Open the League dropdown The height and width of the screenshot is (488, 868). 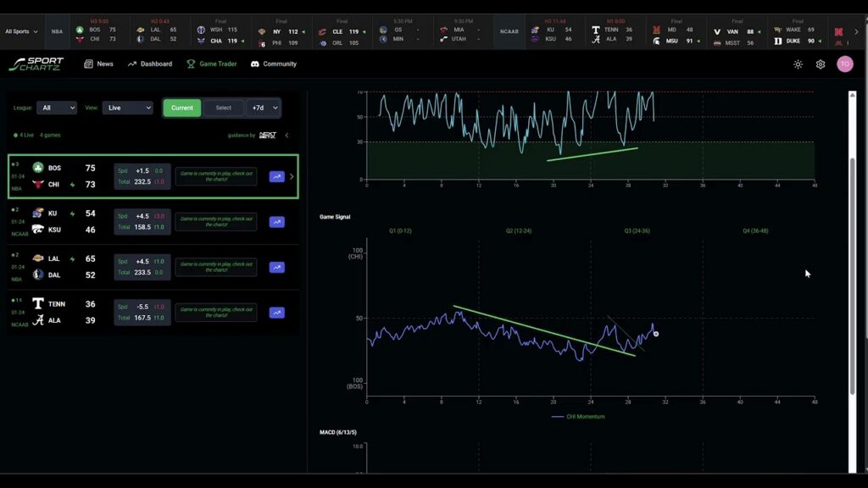pyautogui.click(x=57, y=108)
